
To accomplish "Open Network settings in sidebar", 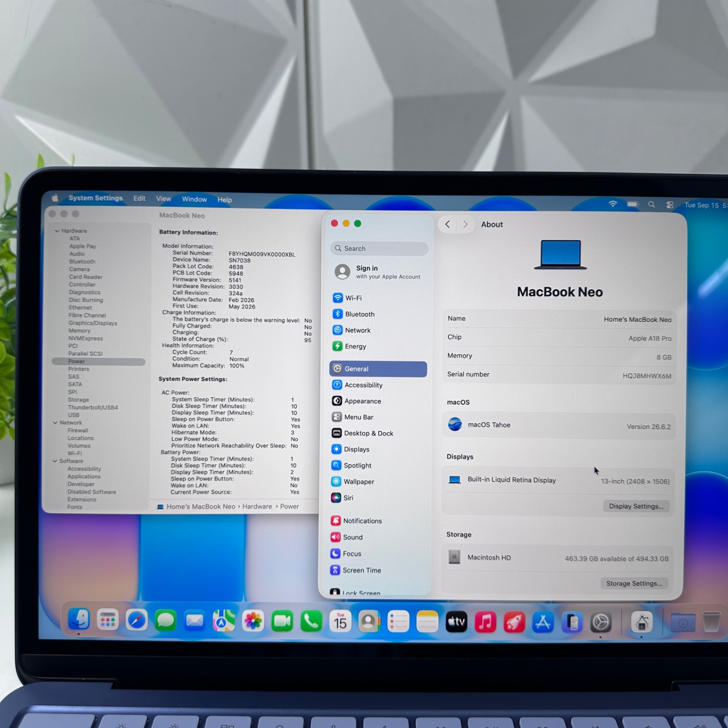I will click(x=352, y=330).
